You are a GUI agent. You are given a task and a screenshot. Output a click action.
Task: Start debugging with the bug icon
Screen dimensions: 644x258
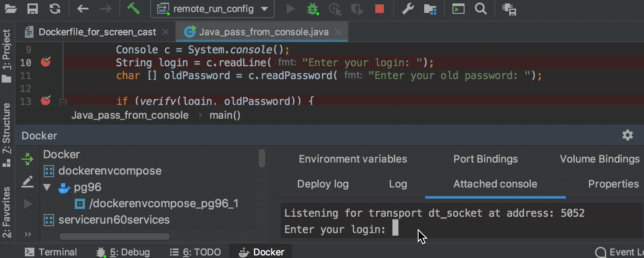click(x=313, y=9)
